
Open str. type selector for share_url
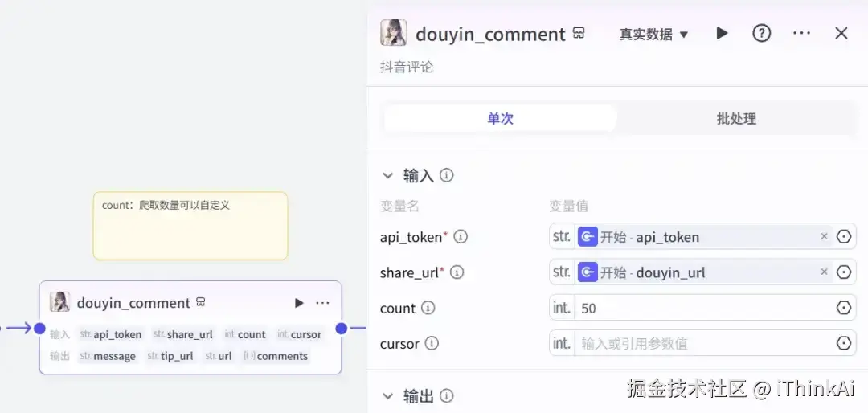[562, 272]
